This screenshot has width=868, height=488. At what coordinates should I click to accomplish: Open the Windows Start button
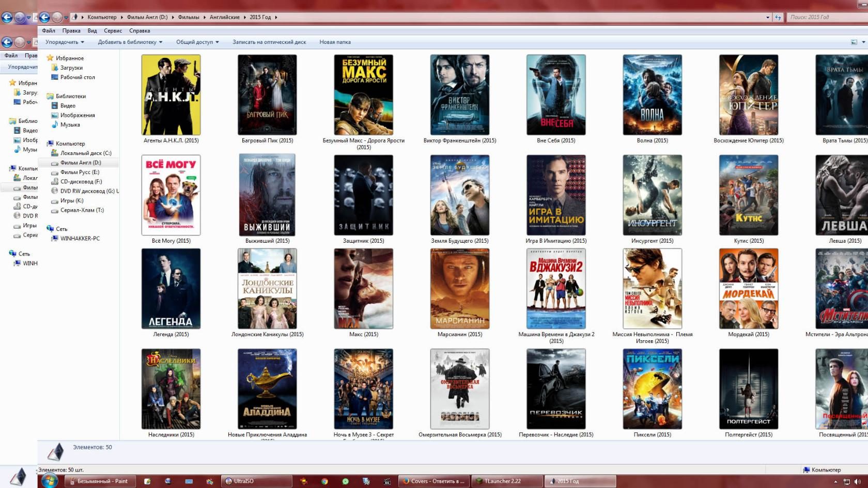(x=50, y=481)
